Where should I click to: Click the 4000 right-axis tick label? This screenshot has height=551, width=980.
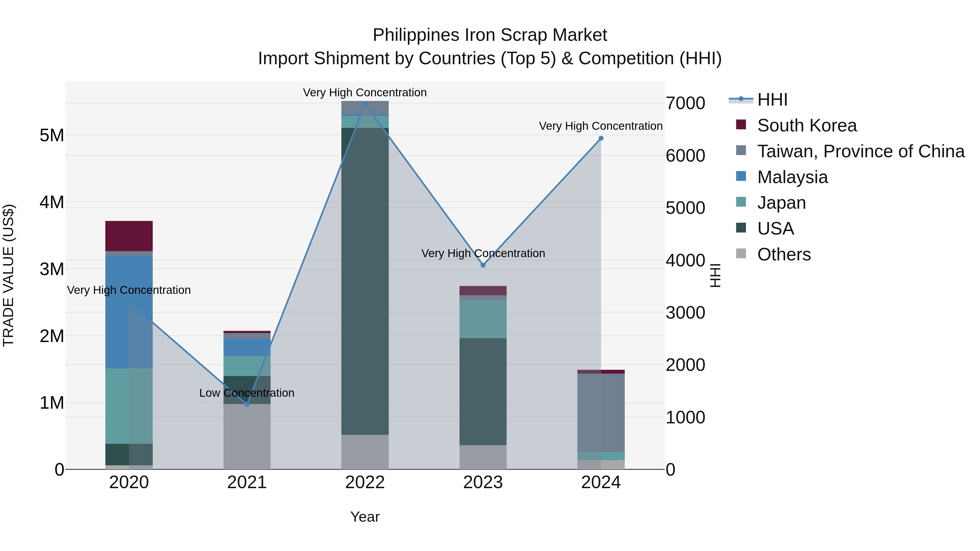[685, 260]
